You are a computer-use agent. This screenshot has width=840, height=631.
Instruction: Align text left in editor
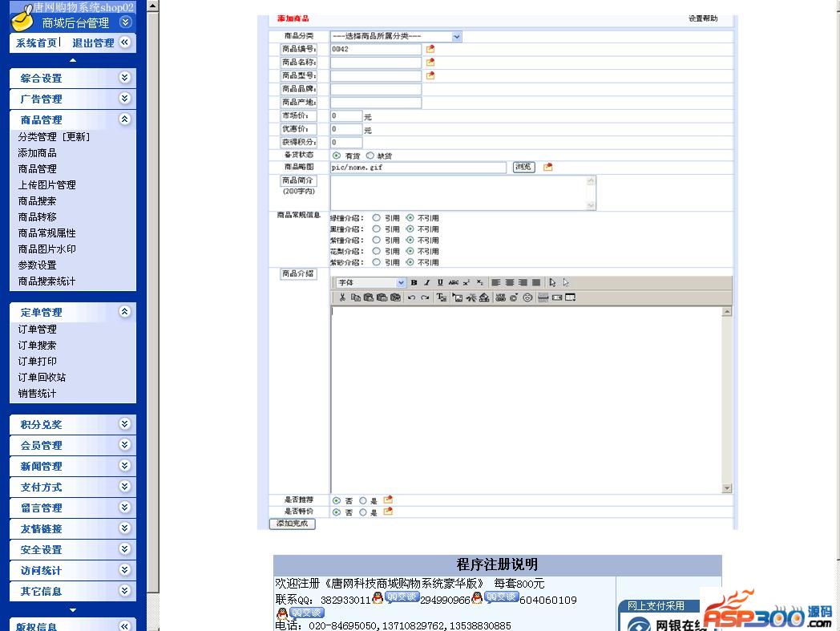click(x=496, y=282)
